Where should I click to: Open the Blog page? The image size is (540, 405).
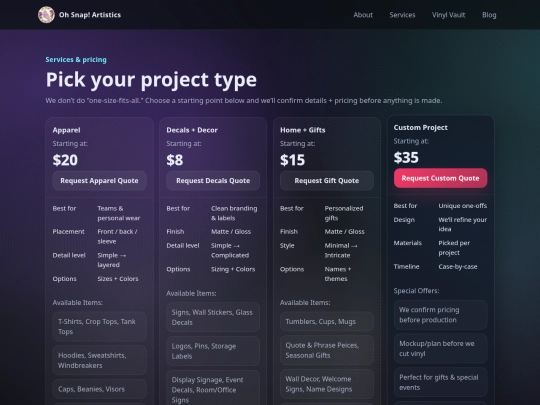pyautogui.click(x=489, y=15)
